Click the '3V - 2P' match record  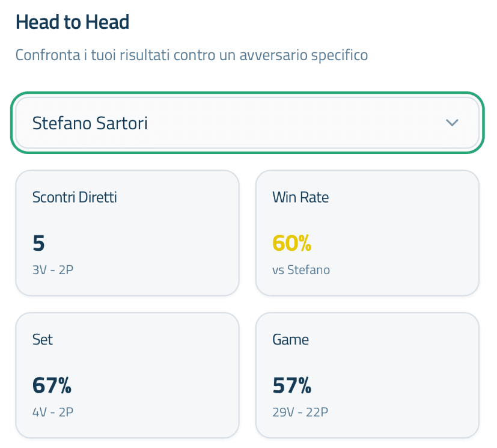pyautogui.click(x=53, y=270)
